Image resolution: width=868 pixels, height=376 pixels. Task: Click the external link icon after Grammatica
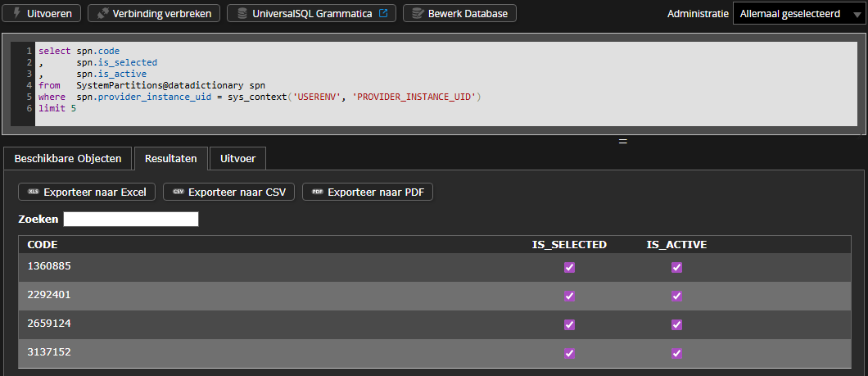coord(382,14)
